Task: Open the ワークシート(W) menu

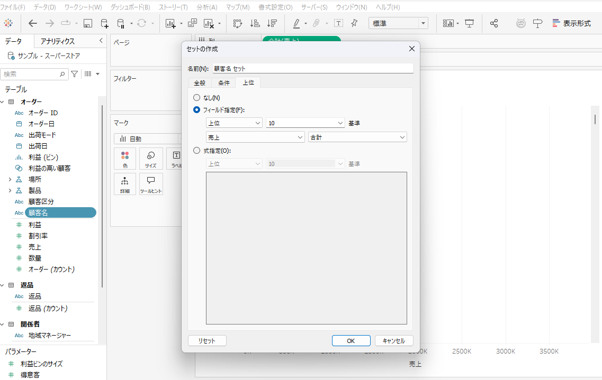Action: pyautogui.click(x=83, y=7)
